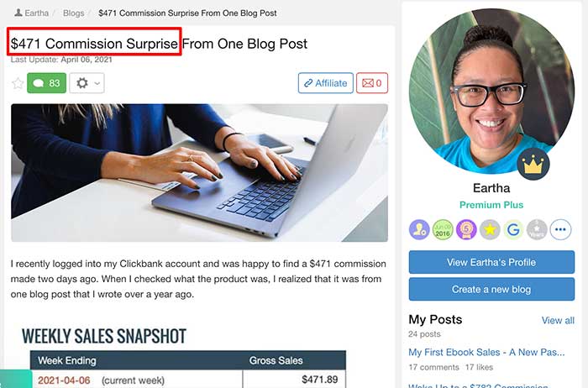The image size is (588, 388).
Task: Open the gear settings dropdown
Action: [87, 83]
